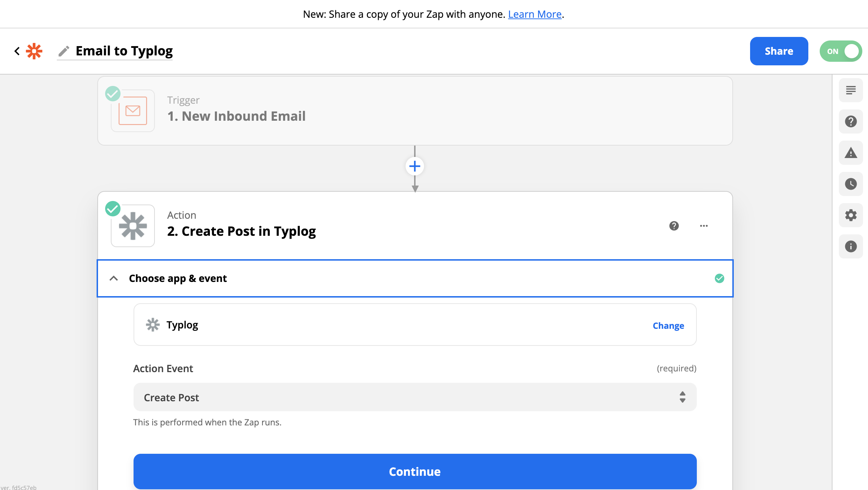Add a step with the plus button
This screenshot has height=490, width=868.
[x=415, y=166]
